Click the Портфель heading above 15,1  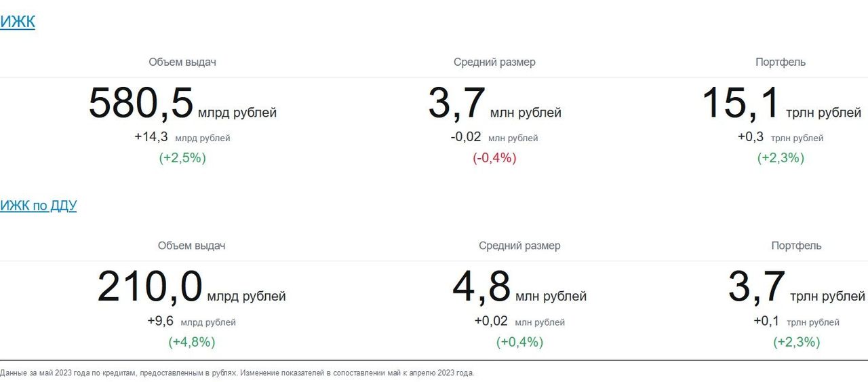pyautogui.click(x=781, y=62)
